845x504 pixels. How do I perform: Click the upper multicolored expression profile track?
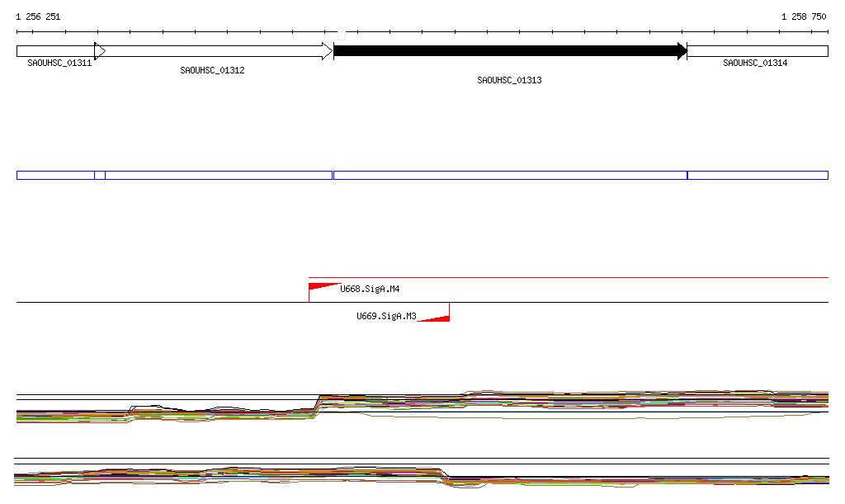point(495,401)
